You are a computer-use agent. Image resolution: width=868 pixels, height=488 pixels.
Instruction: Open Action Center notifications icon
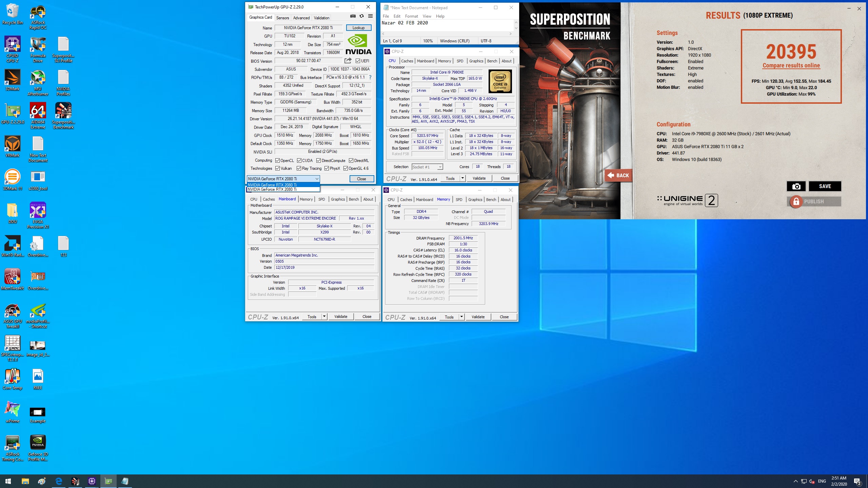[857, 481]
